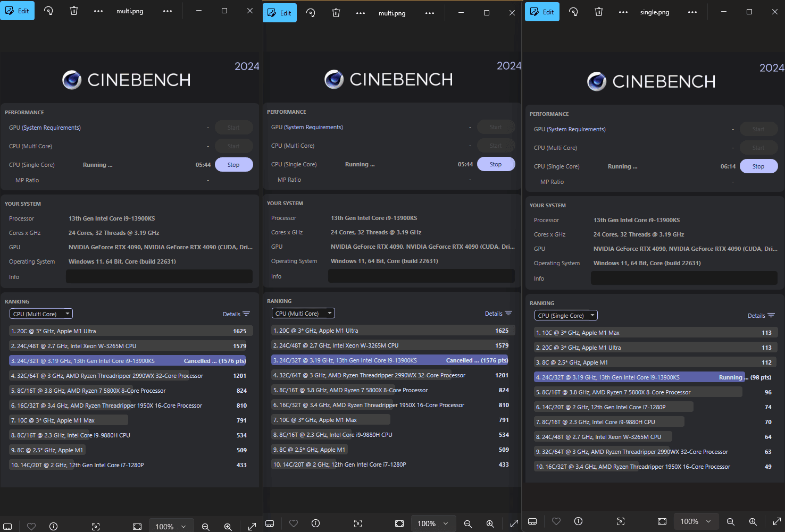Click the single.png file name in the title bar
The image size is (785, 532).
pos(655,12)
